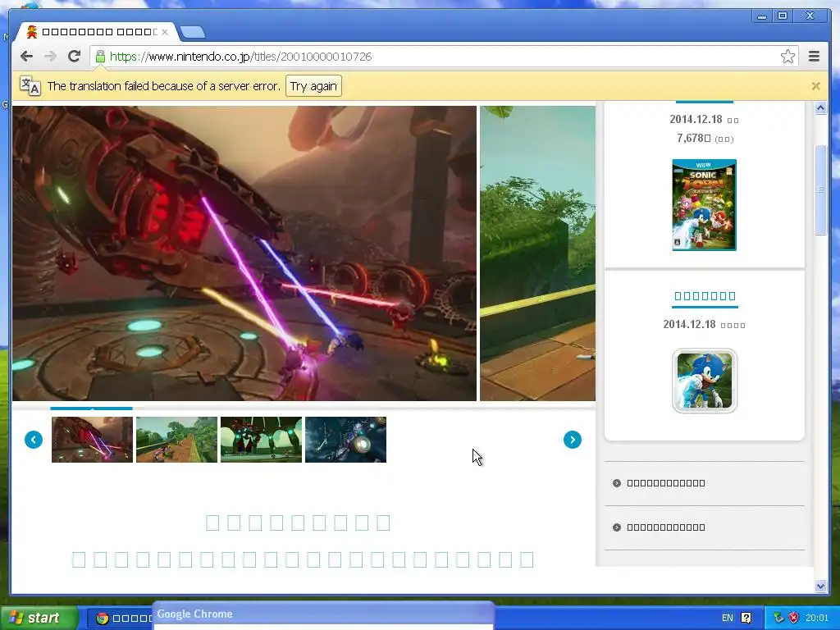
Task: Select the dark blue space machine thumbnail
Action: tap(345, 440)
